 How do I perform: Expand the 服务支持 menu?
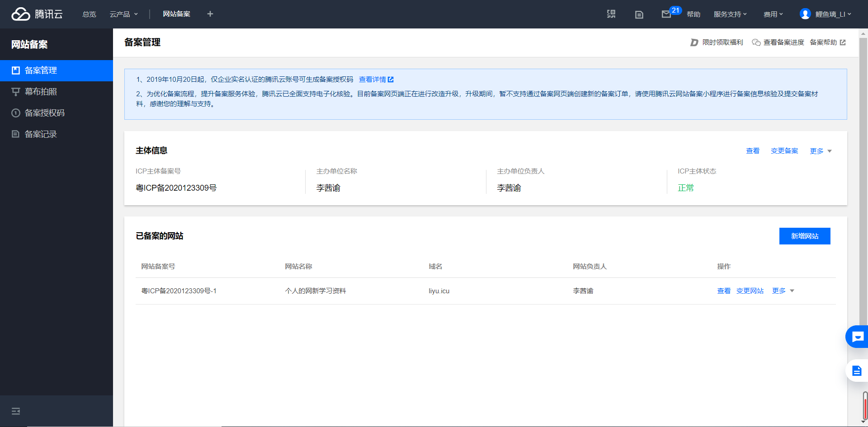(x=730, y=14)
